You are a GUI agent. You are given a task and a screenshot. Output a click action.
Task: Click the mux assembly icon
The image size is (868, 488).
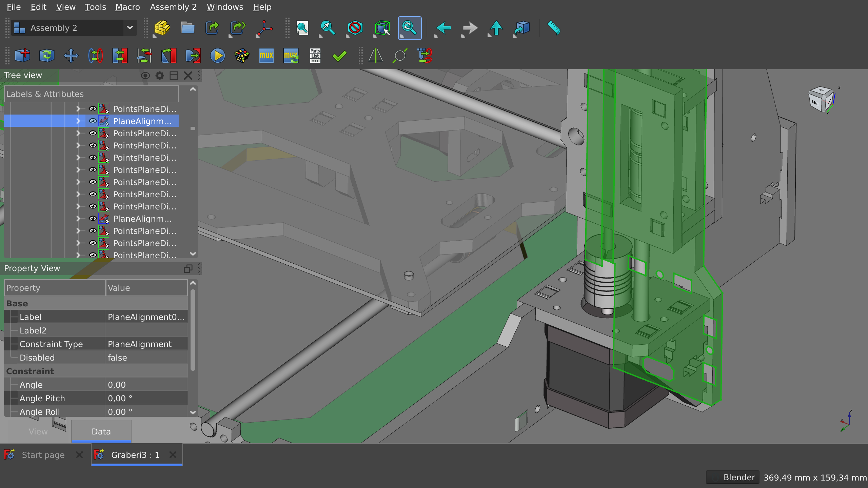pos(267,56)
